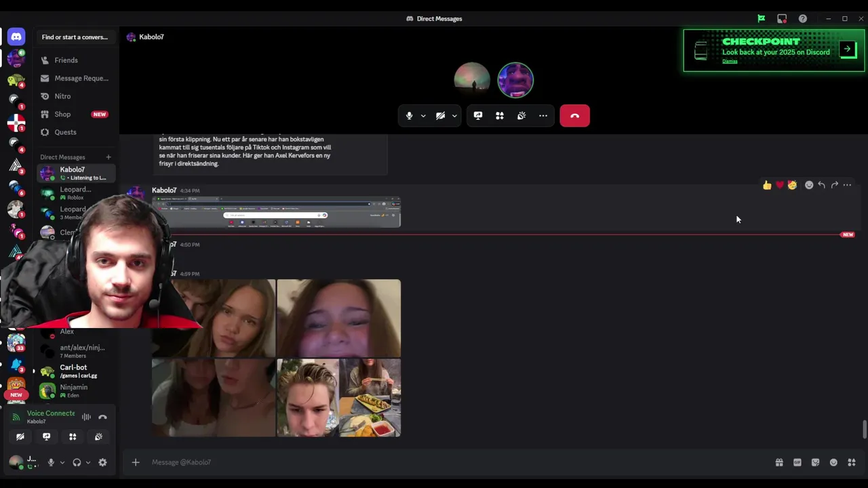868x488 pixels.
Task: Share your screen from call controls
Action: pyautogui.click(x=478, y=116)
